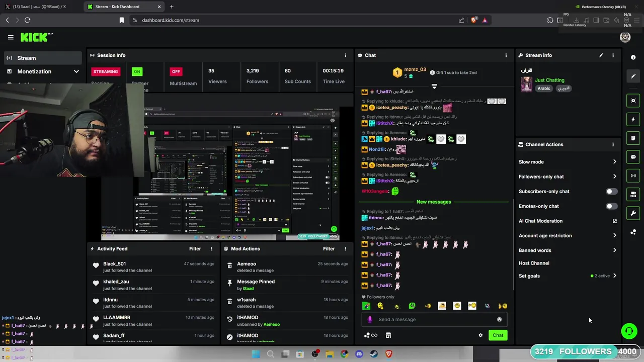The width and height of the screenshot is (644, 362).
Task: Open AI Chat Moderation external link
Action: tap(614, 221)
